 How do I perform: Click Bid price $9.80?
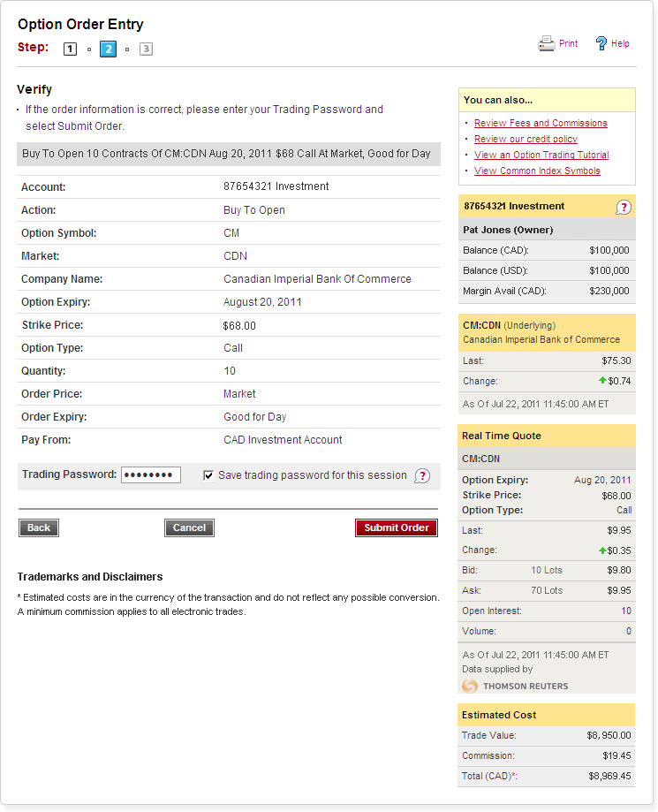618,570
